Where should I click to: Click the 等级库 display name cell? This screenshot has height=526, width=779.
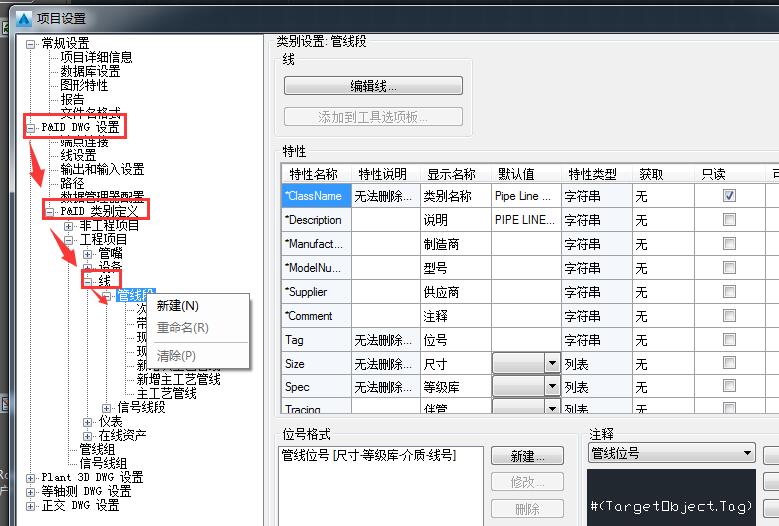[456, 386]
